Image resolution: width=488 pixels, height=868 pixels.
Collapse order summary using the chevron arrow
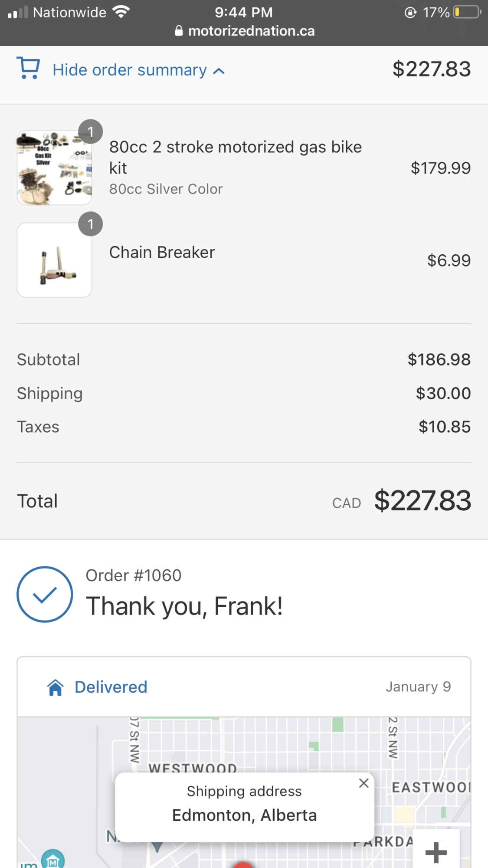(219, 71)
